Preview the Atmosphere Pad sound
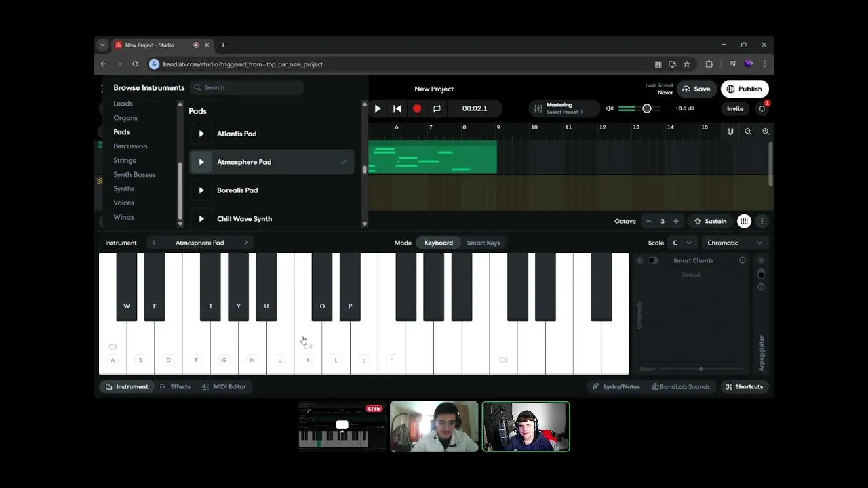868x488 pixels. (201, 162)
